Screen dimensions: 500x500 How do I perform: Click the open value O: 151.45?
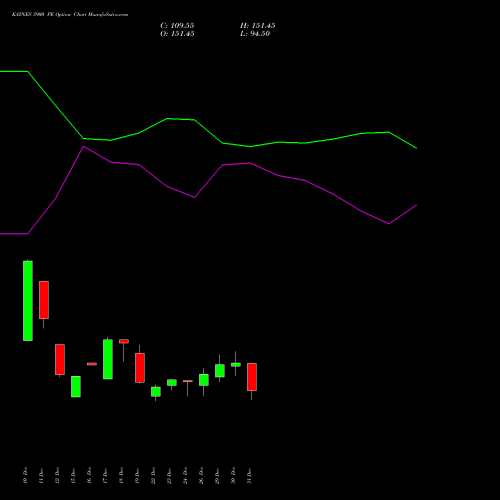click(x=177, y=34)
